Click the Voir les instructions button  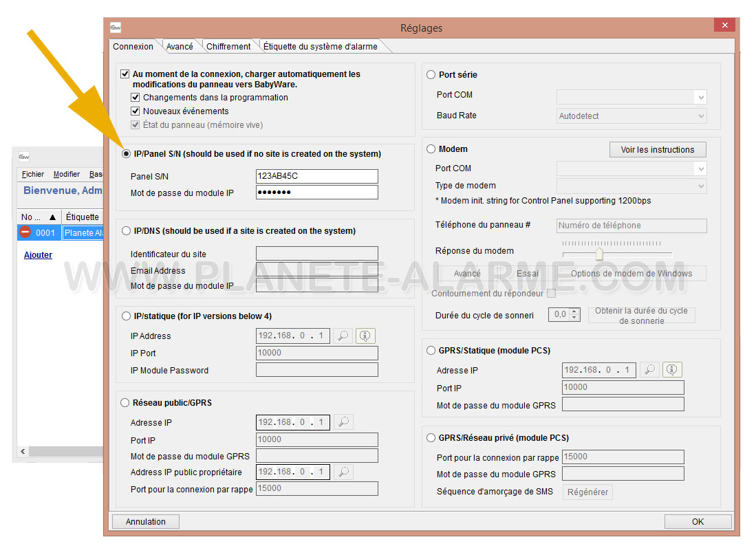pos(658,149)
